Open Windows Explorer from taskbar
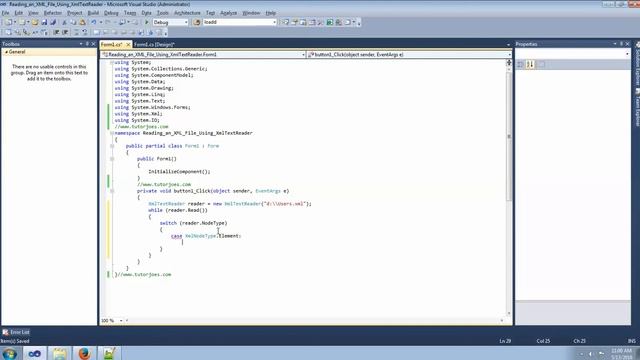This screenshot has height=360, width=640. (x=60, y=353)
